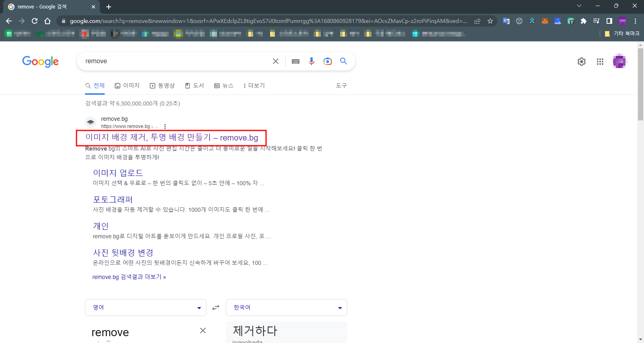Screen dimensions: 644x343
Task: Select the 전체 results tab
Action: 95,86
